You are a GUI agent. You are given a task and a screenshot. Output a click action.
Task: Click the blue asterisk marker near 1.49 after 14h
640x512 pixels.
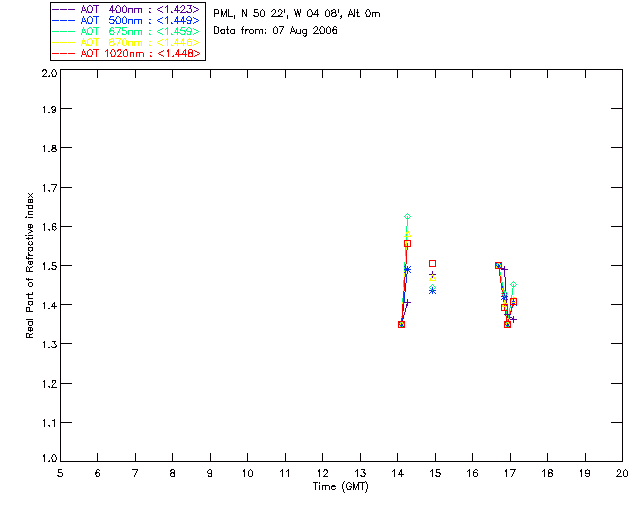point(407,270)
